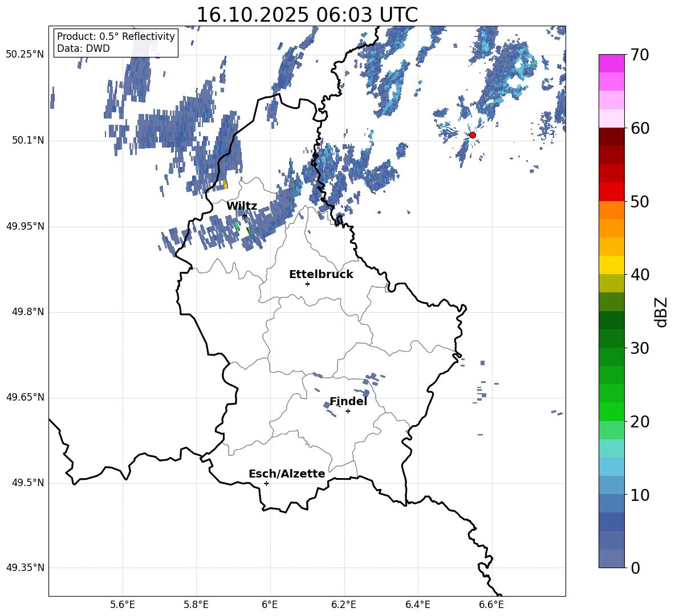This screenshot has height=616, width=675.
Task: Click the 50.25°N latitude label
Action: (x=25, y=55)
